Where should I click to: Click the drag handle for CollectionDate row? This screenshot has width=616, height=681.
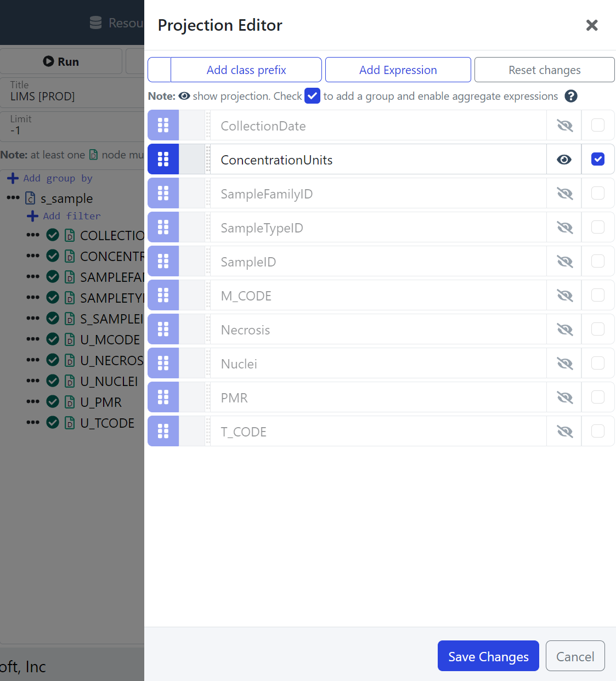click(163, 126)
